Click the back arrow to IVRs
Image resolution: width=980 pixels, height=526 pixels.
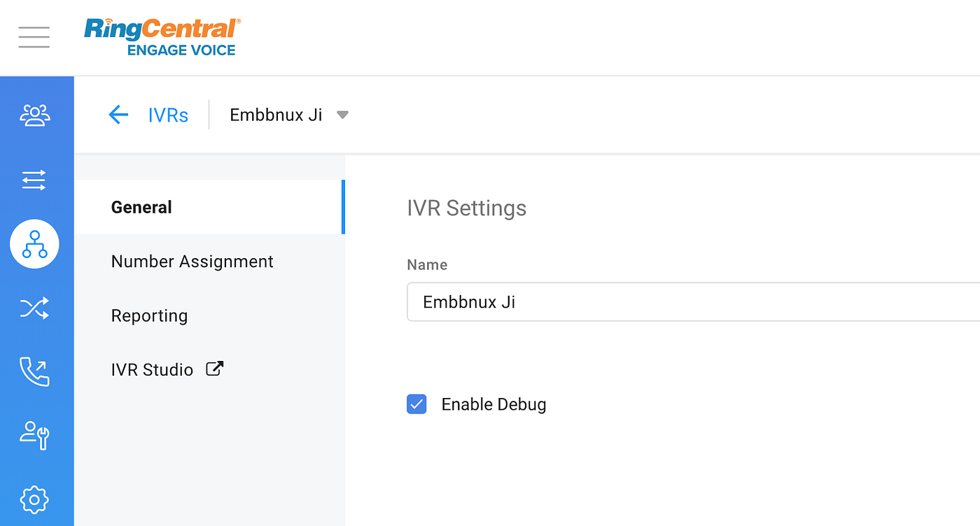118,115
